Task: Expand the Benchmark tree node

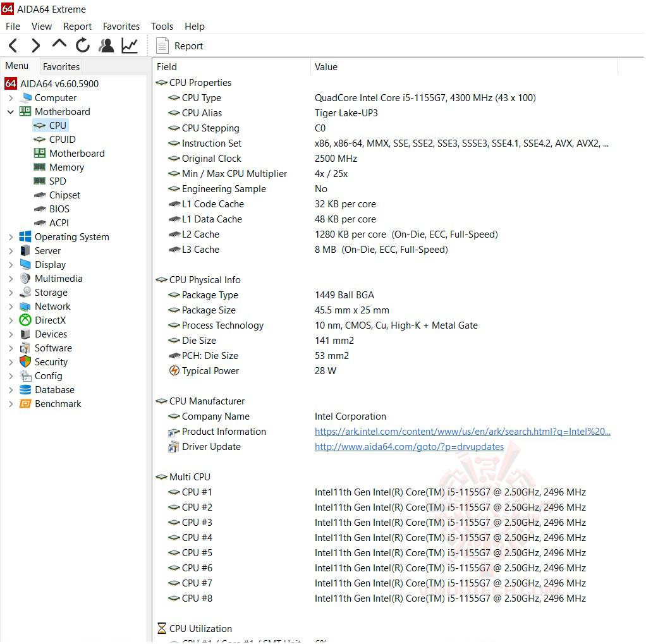Action: click(11, 404)
